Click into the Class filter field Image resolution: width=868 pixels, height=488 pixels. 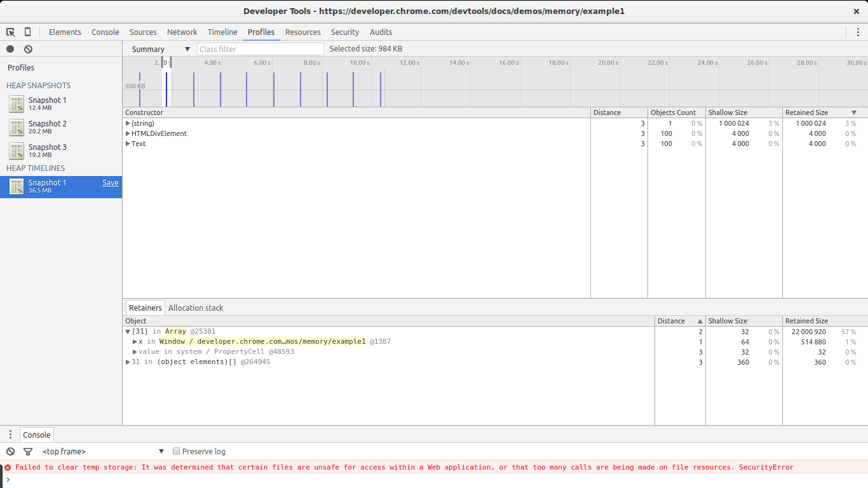(x=260, y=49)
